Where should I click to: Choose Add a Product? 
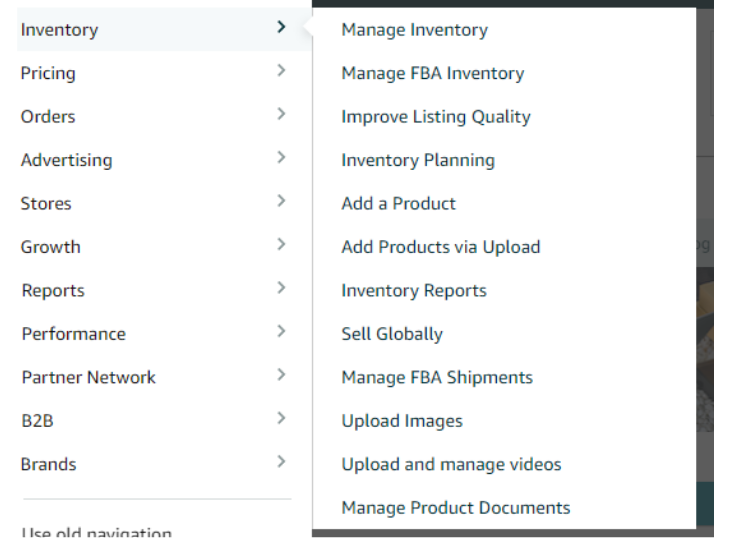(x=399, y=204)
